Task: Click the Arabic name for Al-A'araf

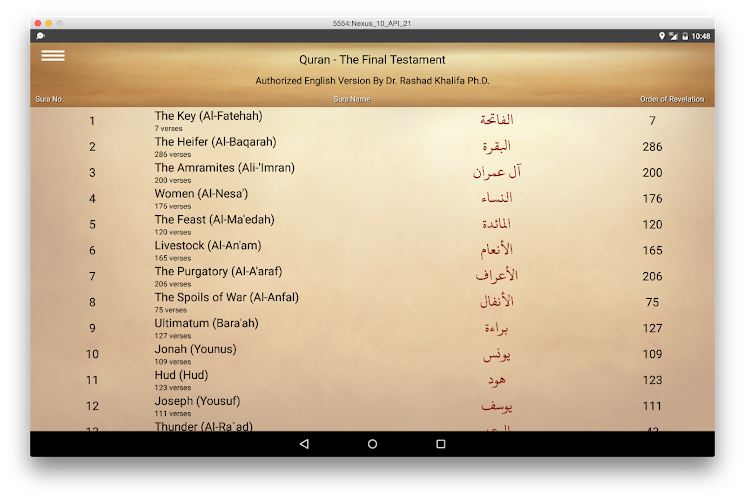Action: click(x=497, y=275)
